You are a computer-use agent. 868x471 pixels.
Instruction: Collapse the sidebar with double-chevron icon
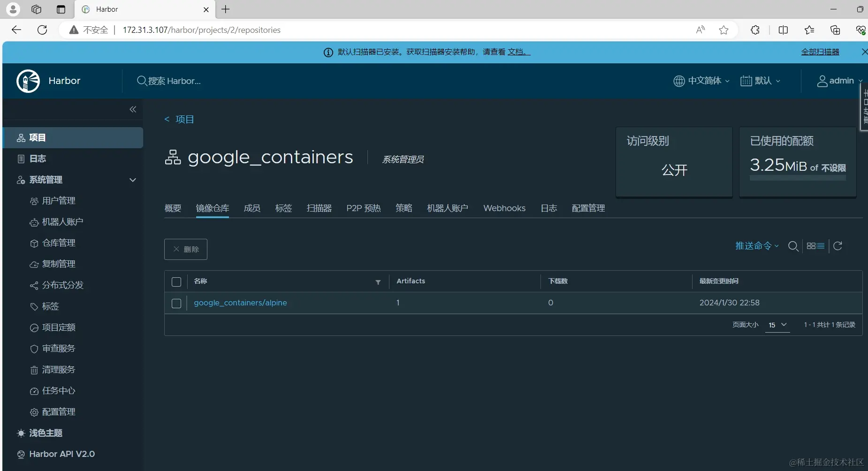coord(133,109)
